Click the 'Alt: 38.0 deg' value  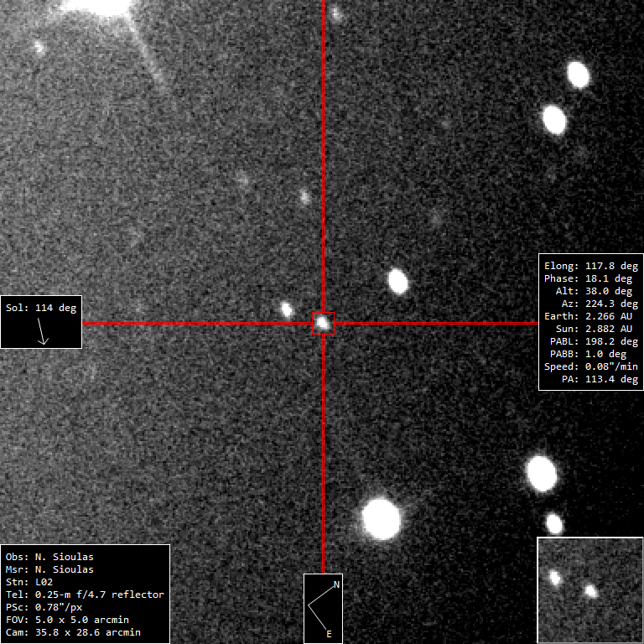[594, 291]
